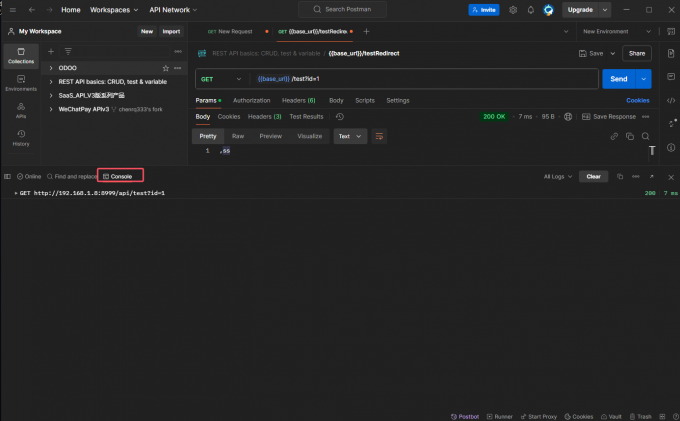Open the code snippet icon
The image size is (680, 421).
[671, 100]
